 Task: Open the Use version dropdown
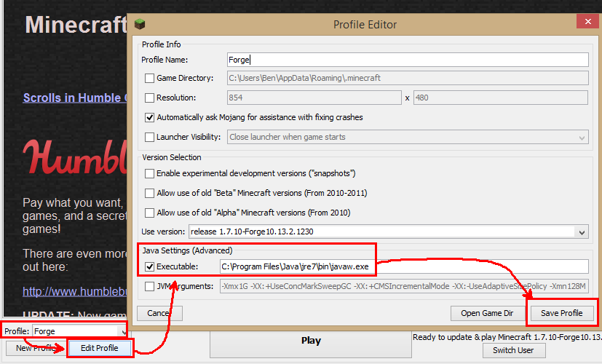click(389, 232)
